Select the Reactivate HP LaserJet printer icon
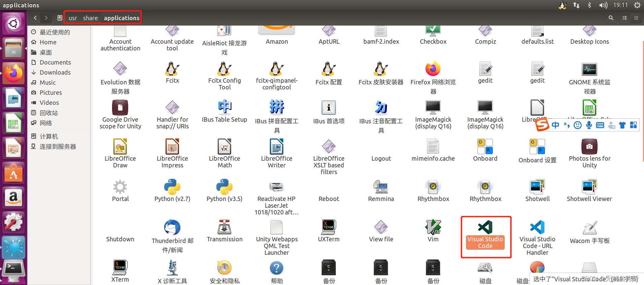644x285 pixels. pos(277,187)
